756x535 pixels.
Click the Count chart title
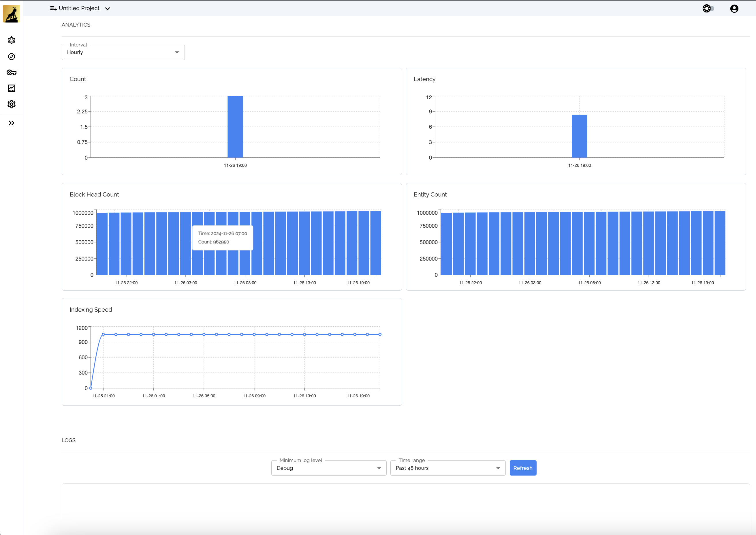click(x=78, y=79)
